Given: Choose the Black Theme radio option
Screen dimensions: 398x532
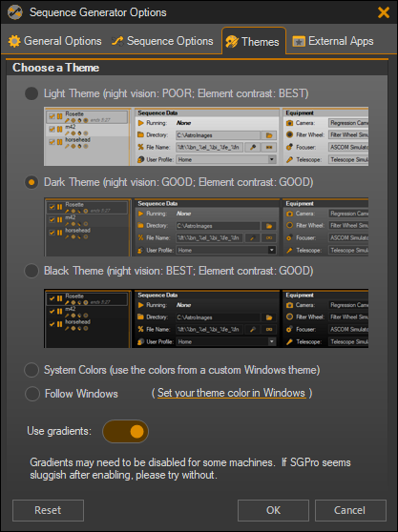Looking at the screenshot, I should 31,271.
